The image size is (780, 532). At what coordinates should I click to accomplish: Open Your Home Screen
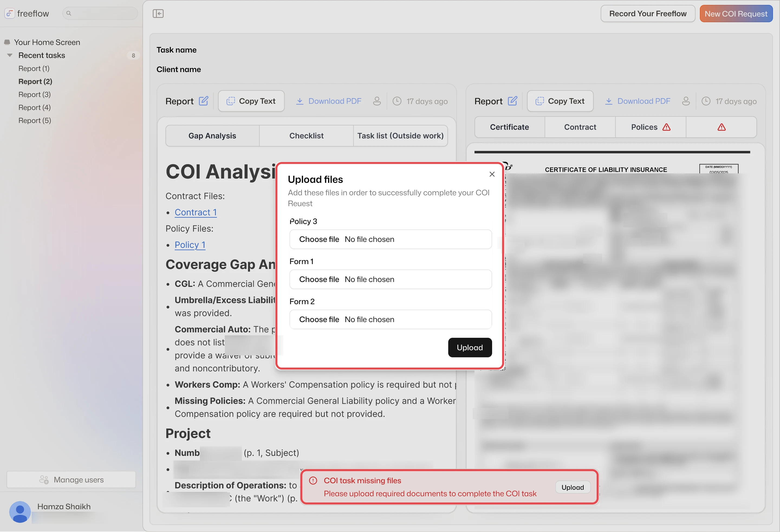(x=47, y=42)
